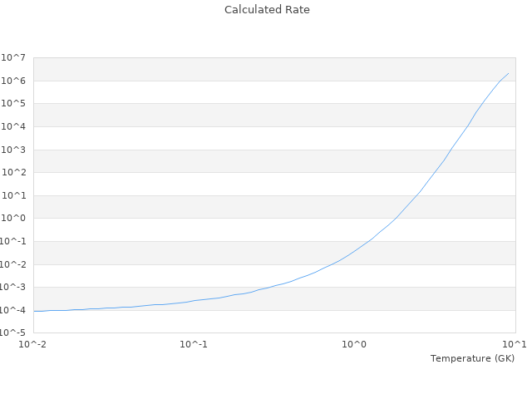Select the 10^3 y-axis tick label

[14, 150]
